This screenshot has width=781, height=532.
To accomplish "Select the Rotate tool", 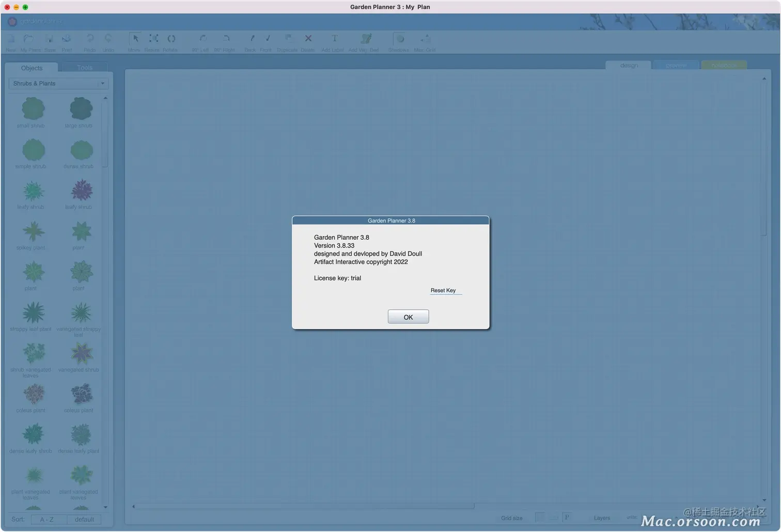I will 171,39.
